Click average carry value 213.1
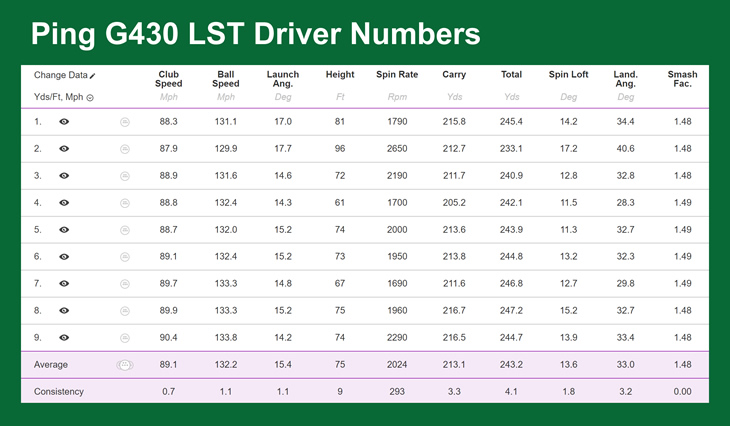Image resolution: width=730 pixels, height=426 pixels. pyautogui.click(x=454, y=365)
